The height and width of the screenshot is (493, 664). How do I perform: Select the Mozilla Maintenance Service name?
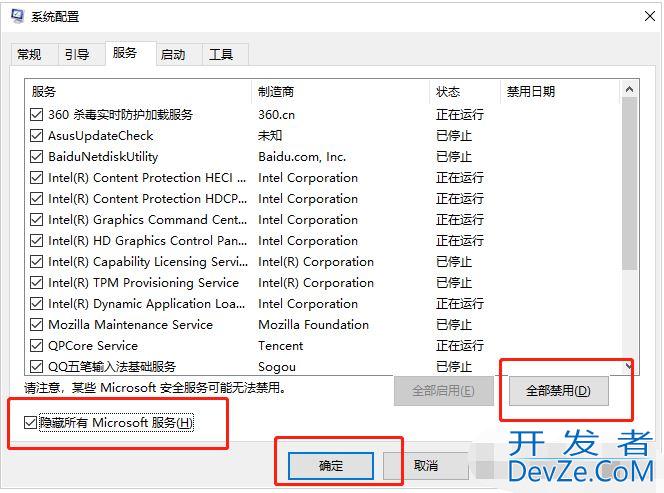[130, 325]
